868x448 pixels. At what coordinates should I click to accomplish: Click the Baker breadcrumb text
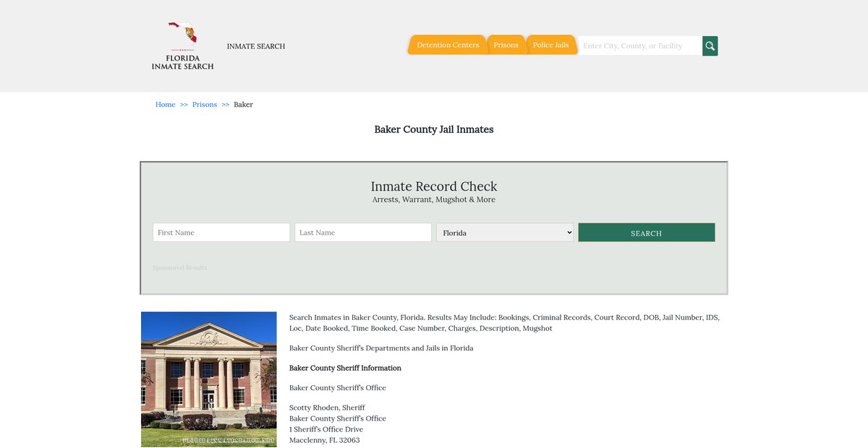(x=243, y=105)
